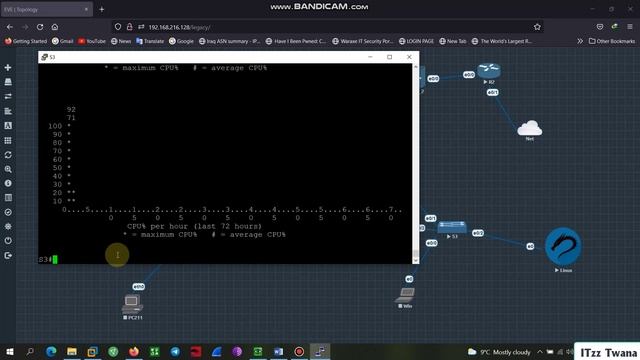The image size is (640, 360).
Task: Click the Lock lab checkmark icon
Action: pyautogui.click(x=8, y=212)
